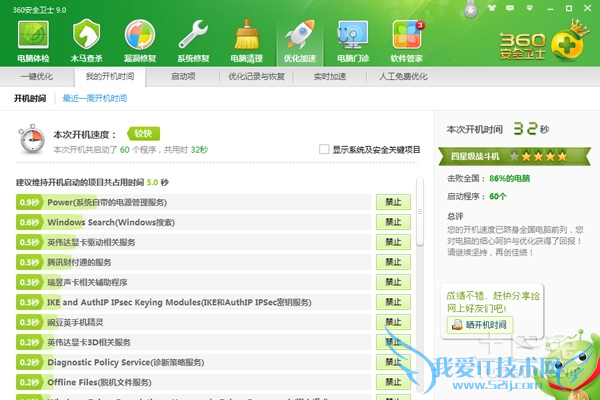Click the feedback message icon in title bar
Screen dimensions: 600x400
510,8
